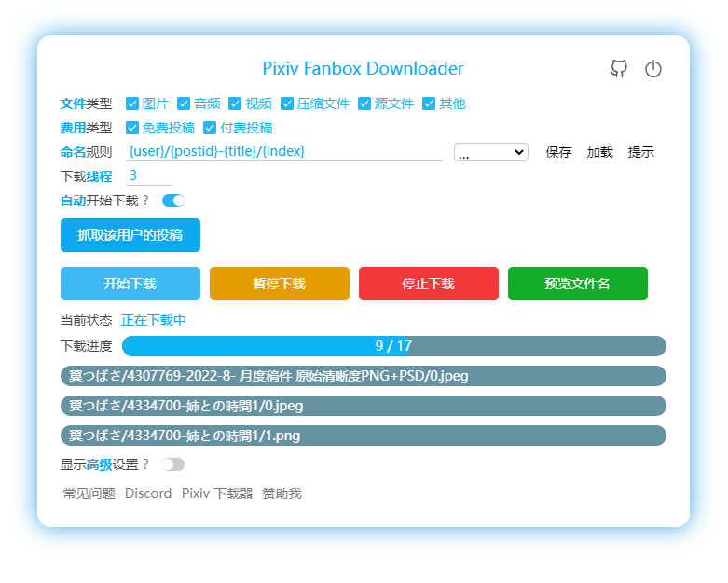Click 加载 to load a naming rule
This screenshot has width=728, height=583.
600,152
